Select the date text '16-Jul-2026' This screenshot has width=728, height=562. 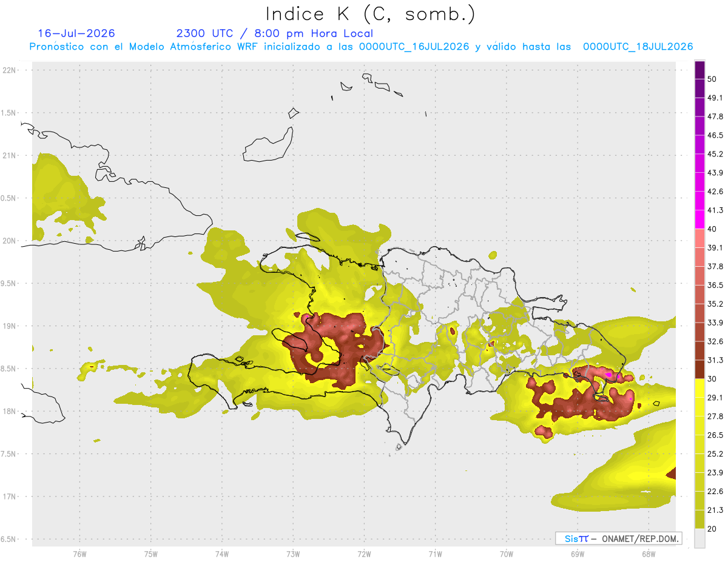click(x=76, y=33)
